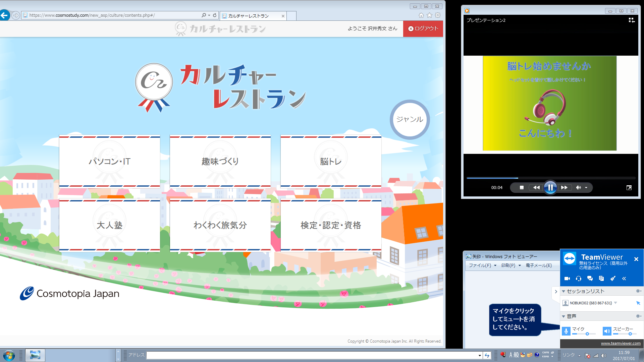
Task: Go back using the browser back arrow
Action: point(4,15)
